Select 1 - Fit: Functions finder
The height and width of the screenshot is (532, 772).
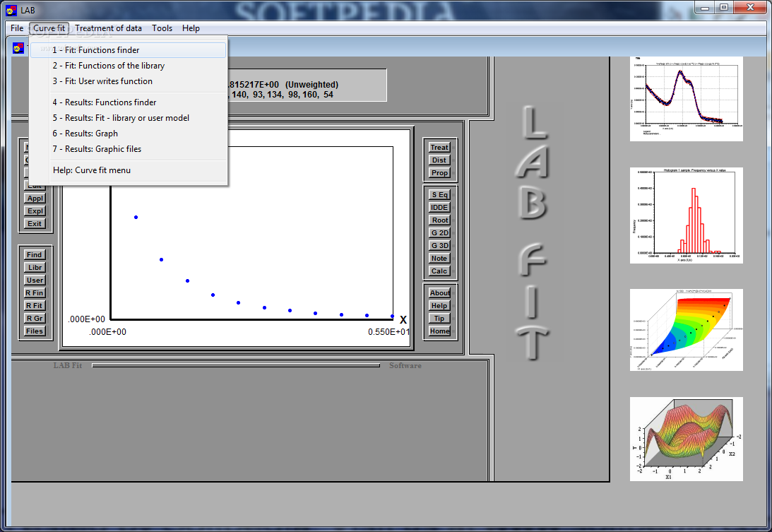[128, 49]
